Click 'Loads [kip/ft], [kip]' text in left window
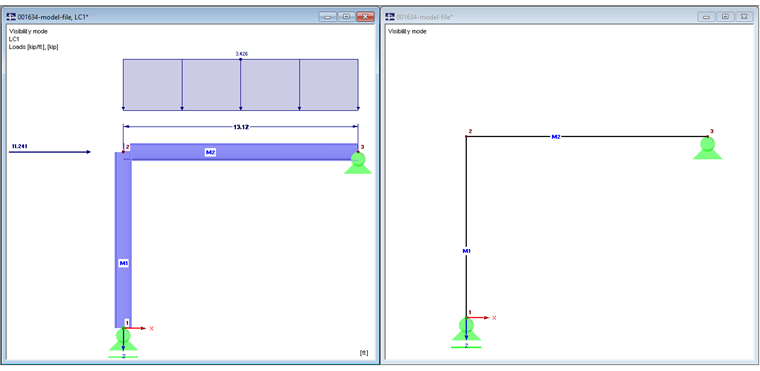Screen dimensions: 760x371 click(33, 47)
